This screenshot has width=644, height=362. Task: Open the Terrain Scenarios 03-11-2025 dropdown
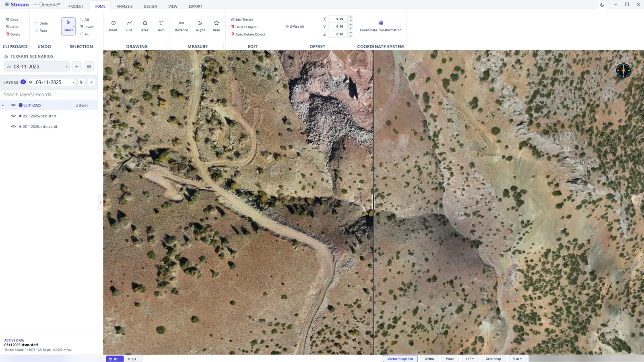37,66
